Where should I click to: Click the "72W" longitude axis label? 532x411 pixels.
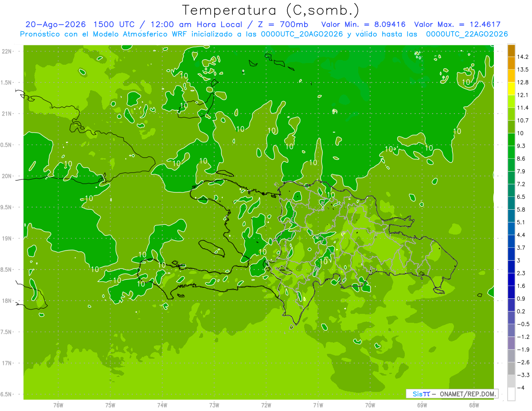pos(266,405)
